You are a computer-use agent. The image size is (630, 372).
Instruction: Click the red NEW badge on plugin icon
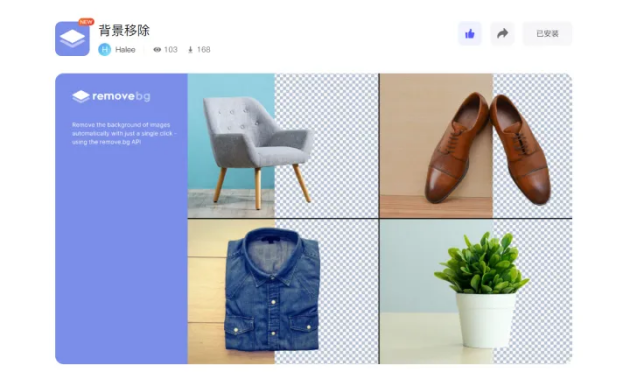click(86, 22)
